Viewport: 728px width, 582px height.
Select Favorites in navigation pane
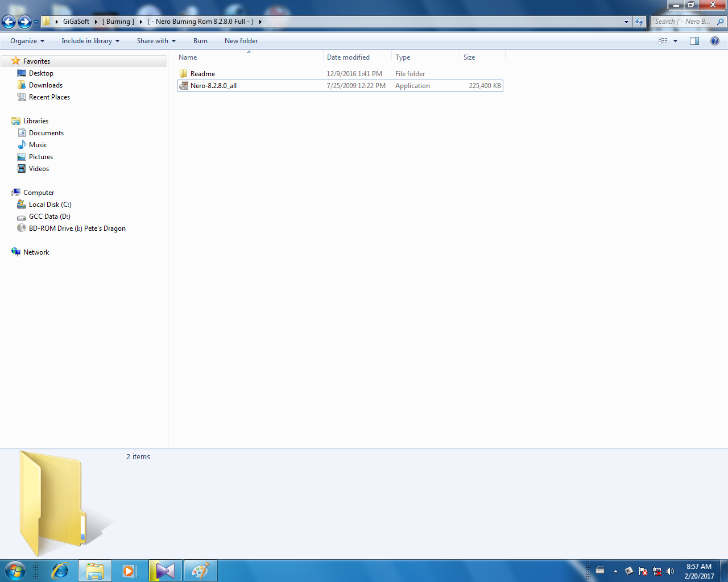tap(36, 61)
